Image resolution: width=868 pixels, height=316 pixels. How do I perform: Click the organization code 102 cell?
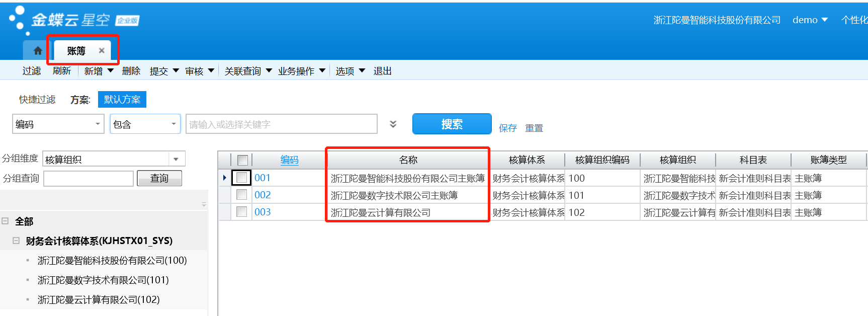pyautogui.click(x=602, y=212)
